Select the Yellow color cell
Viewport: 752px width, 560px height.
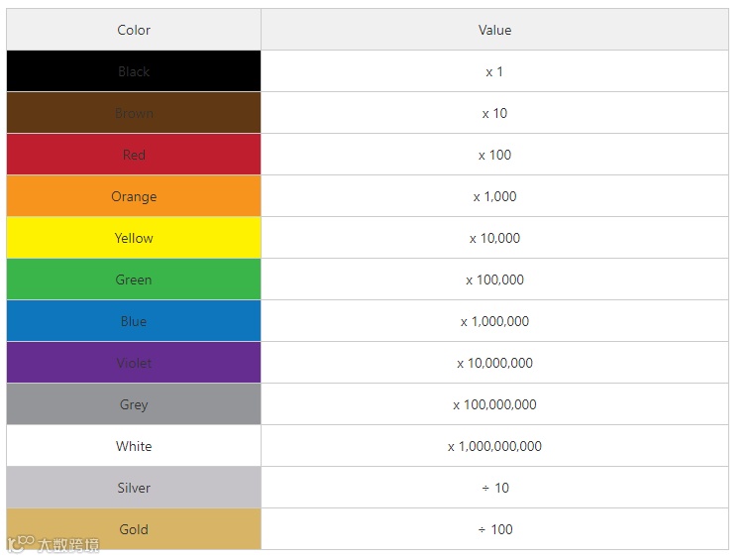pos(134,238)
